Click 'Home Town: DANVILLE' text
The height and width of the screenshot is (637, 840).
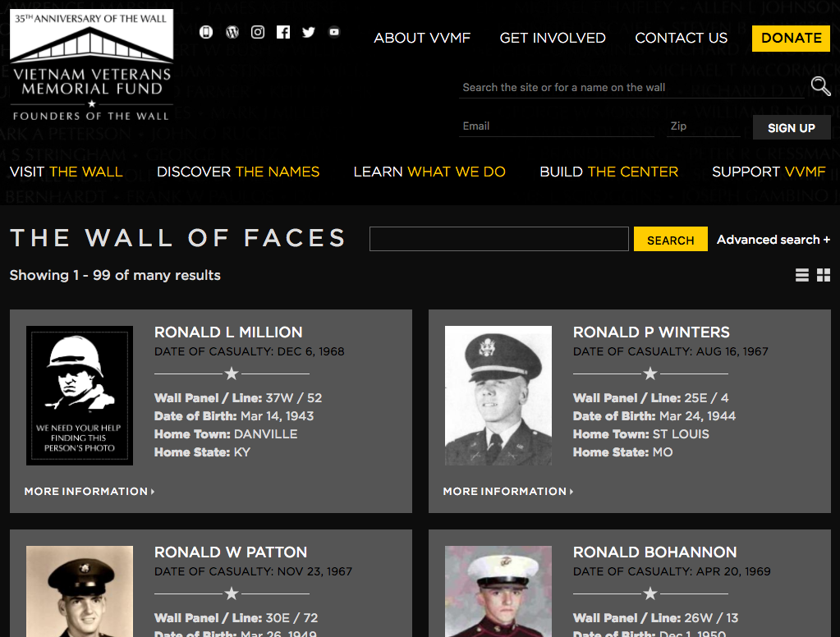click(x=226, y=434)
